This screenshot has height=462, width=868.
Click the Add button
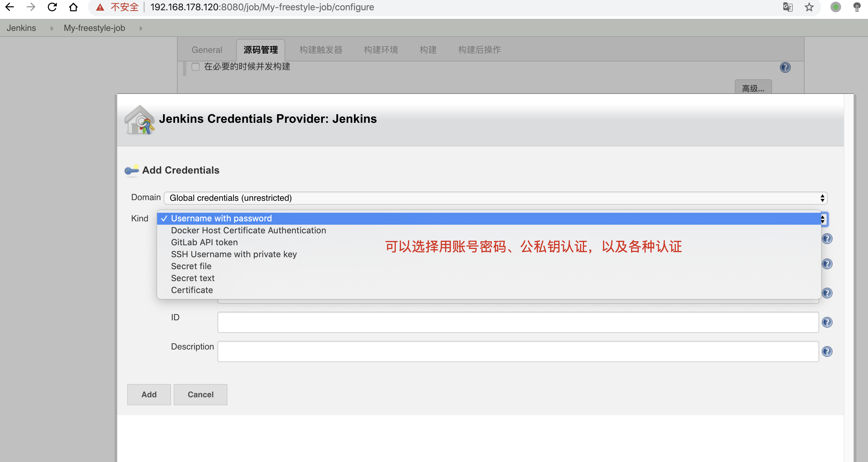pyautogui.click(x=149, y=394)
